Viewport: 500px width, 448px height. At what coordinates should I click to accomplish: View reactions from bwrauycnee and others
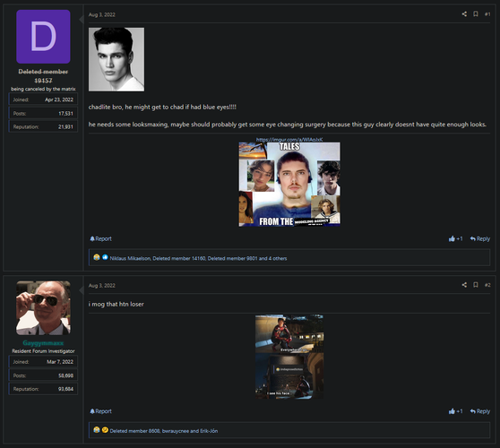tap(164, 431)
